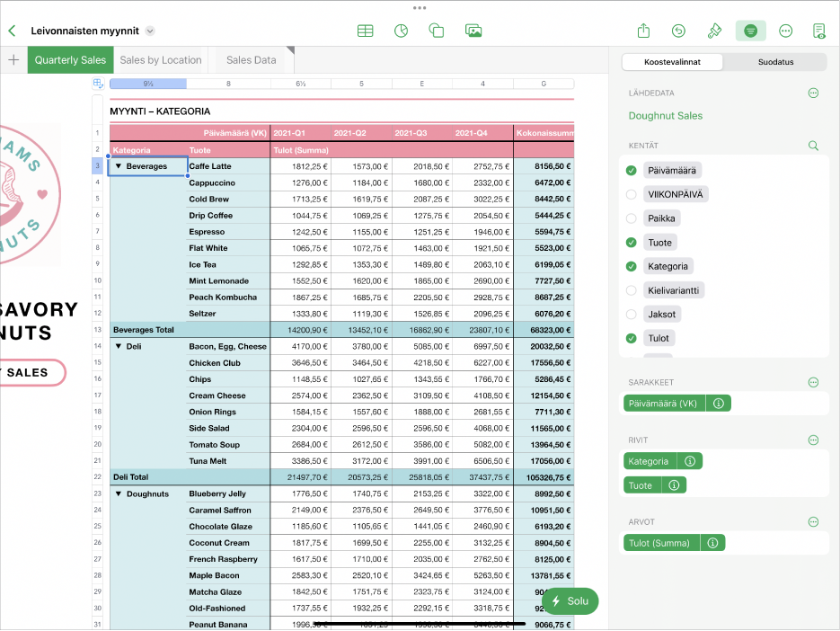Uncheck the Päivämäärä field
The width and height of the screenshot is (840, 631).
631,171
